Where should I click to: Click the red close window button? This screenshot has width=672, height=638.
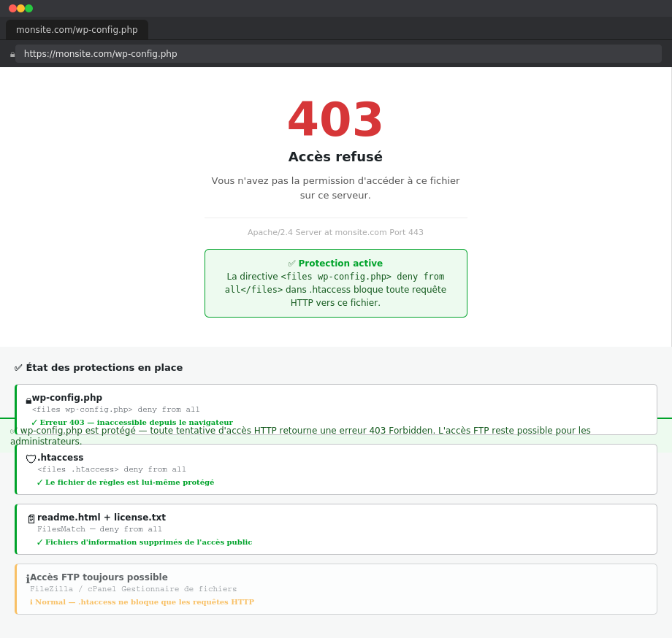pos(12,9)
